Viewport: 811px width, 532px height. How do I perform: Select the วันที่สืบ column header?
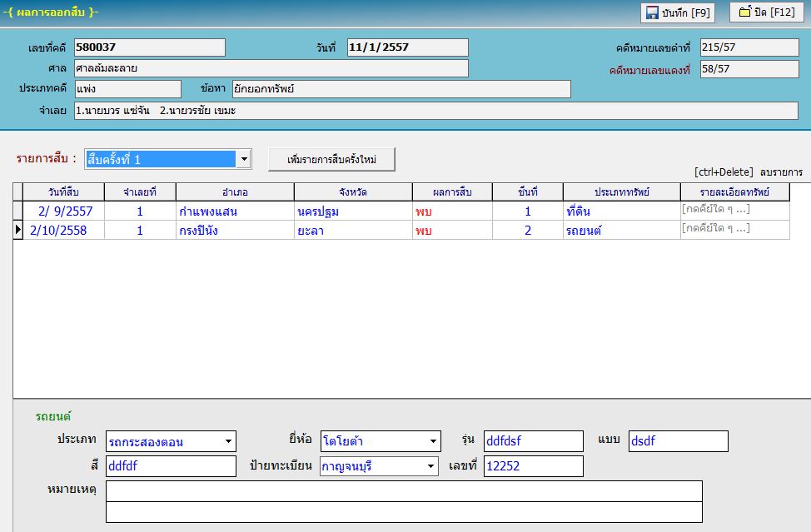tap(63, 191)
